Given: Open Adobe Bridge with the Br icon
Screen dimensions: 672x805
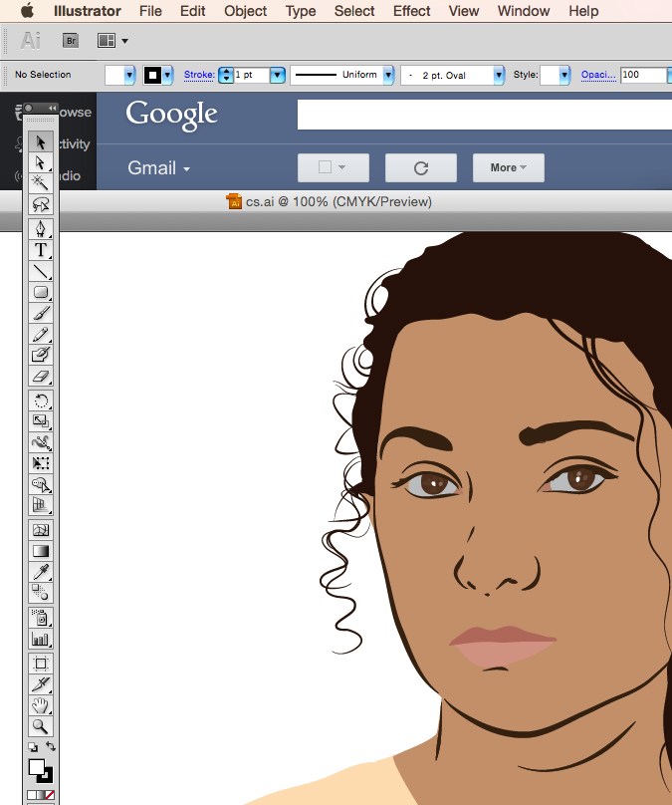Looking at the screenshot, I should point(71,41).
